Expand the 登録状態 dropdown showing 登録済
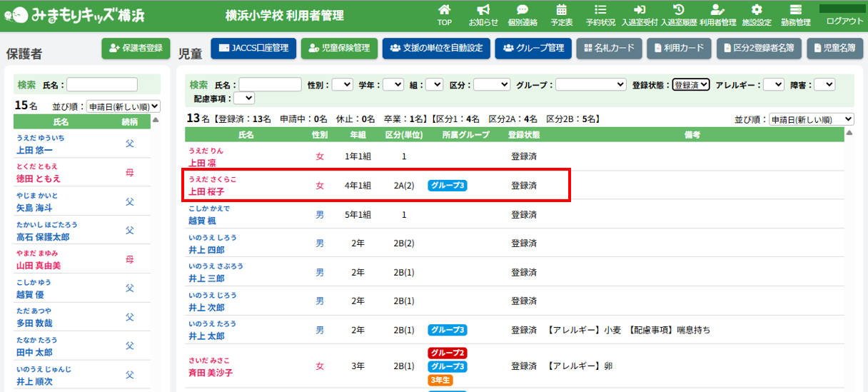 click(x=690, y=84)
